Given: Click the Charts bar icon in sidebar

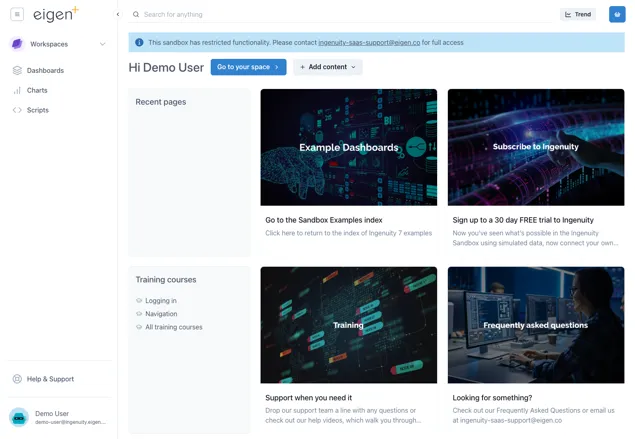Looking at the screenshot, I should click(x=17, y=90).
